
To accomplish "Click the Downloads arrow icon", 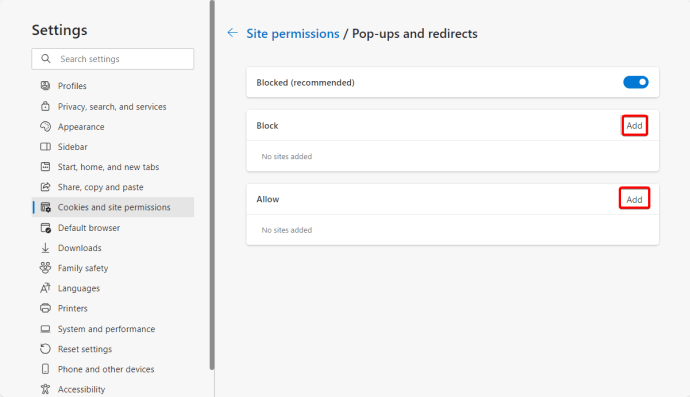I will (45, 248).
